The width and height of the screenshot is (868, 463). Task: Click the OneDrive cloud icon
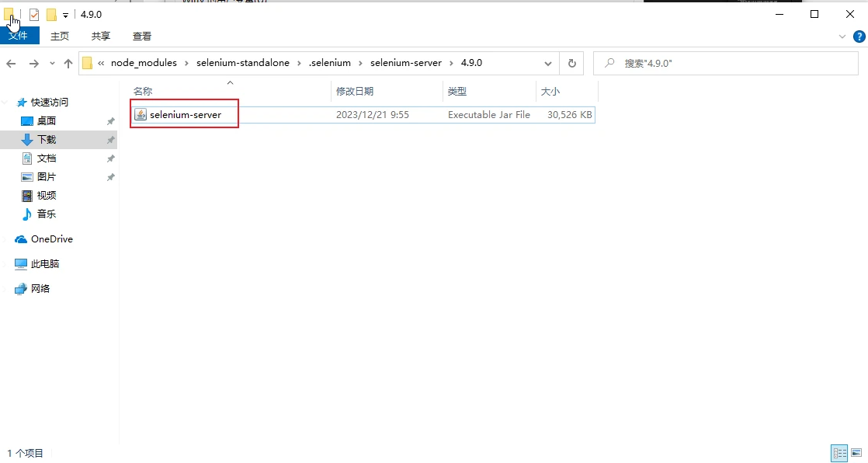coord(21,239)
